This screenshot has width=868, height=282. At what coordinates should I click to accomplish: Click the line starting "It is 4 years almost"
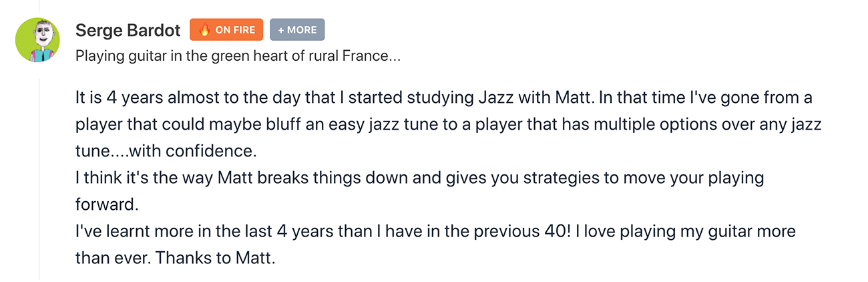[443, 98]
